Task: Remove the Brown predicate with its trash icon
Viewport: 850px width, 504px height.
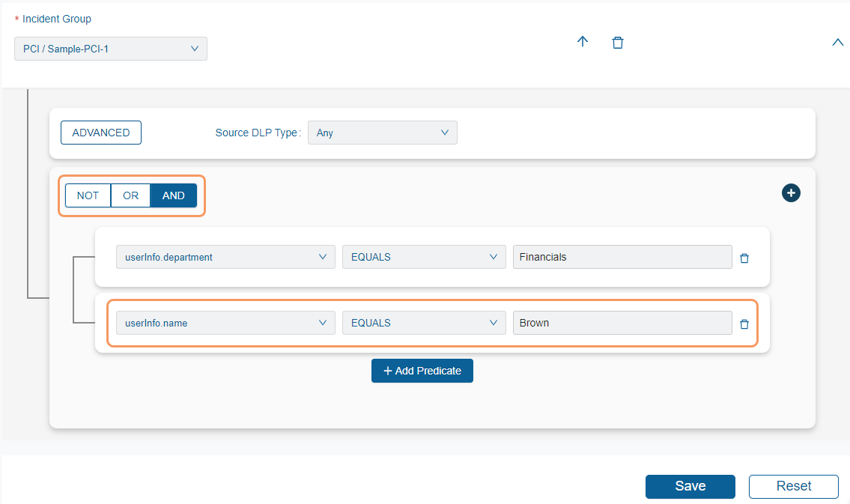Action: click(x=744, y=324)
